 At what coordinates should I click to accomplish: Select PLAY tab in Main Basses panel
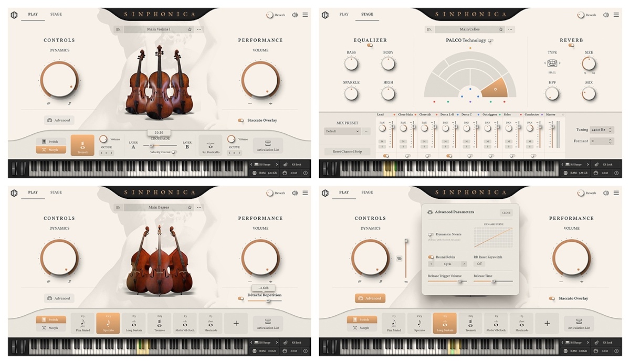(x=33, y=192)
